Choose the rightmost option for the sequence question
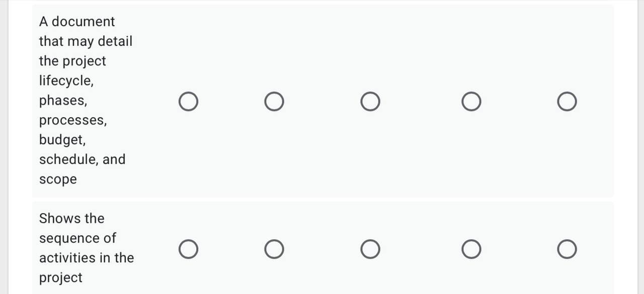The height and width of the screenshot is (294, 644). coord(567,248)
